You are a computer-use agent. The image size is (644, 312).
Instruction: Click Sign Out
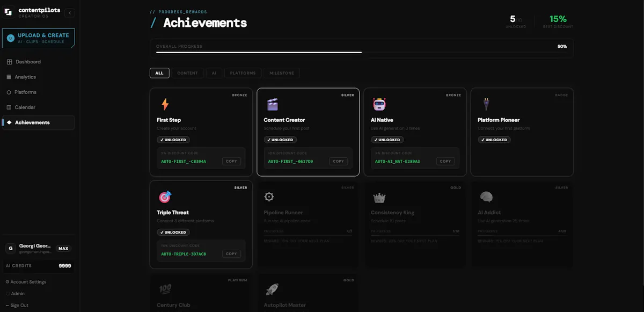click(17, 306)
